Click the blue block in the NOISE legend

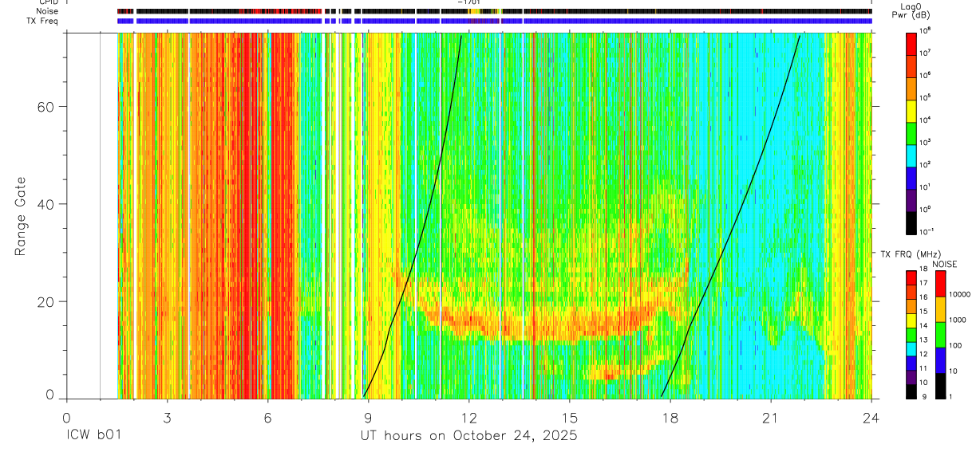tap(940, 360)
